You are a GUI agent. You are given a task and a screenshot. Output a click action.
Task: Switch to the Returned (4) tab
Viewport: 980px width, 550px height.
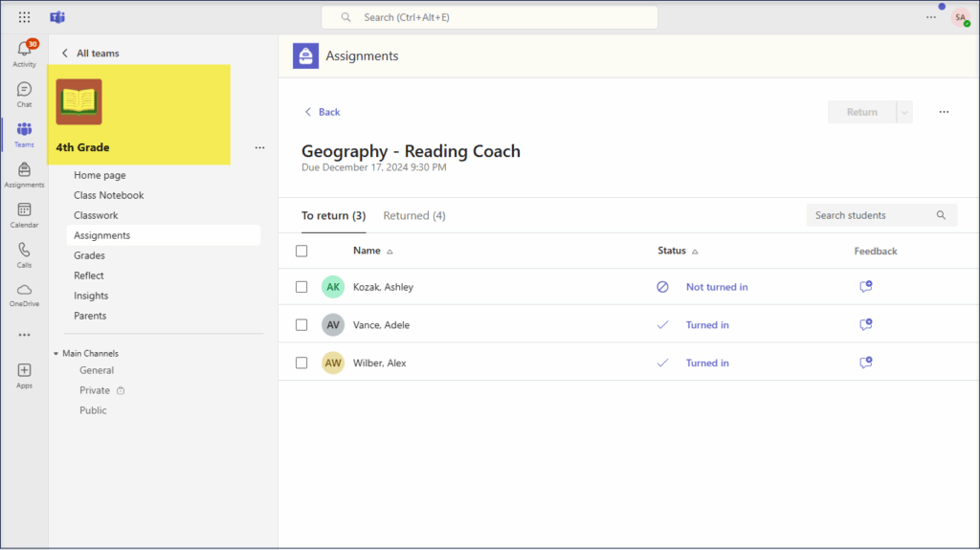click(413, 215)
